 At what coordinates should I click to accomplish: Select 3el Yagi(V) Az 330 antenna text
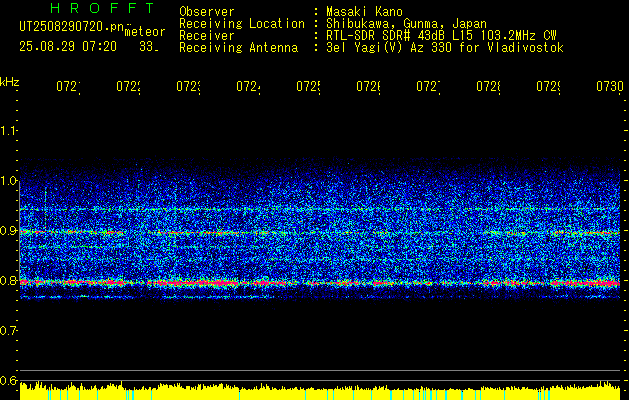pos(445,48)
